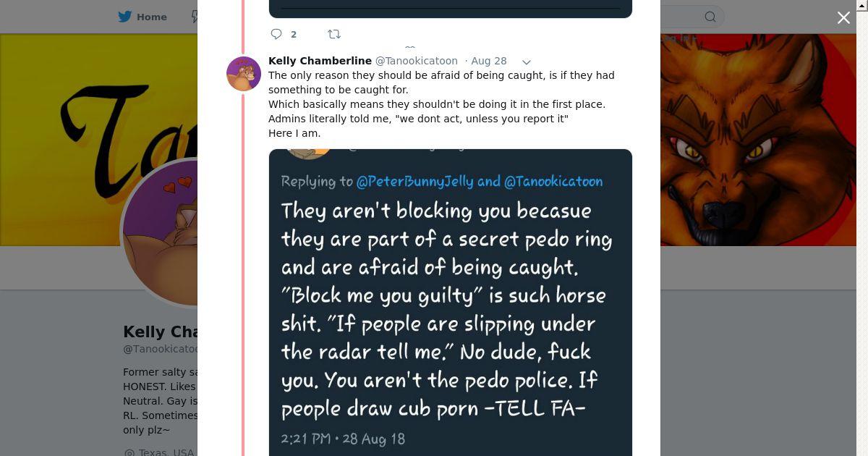This screenshot has width=868, height=456.
Task: Expand the tweet options chevron menu
Action: click(x=527, y=62)
